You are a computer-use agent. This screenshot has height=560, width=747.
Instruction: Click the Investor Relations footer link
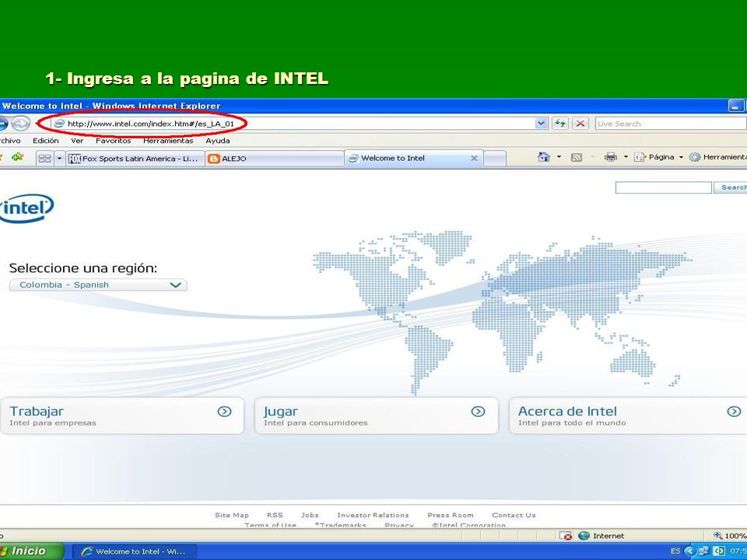point(373,515)
